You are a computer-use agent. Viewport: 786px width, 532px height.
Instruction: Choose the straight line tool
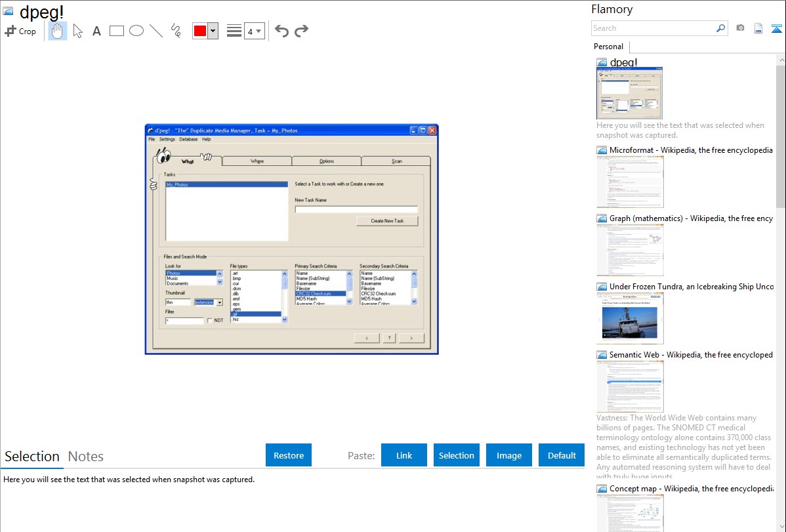[x=156, y=31]
